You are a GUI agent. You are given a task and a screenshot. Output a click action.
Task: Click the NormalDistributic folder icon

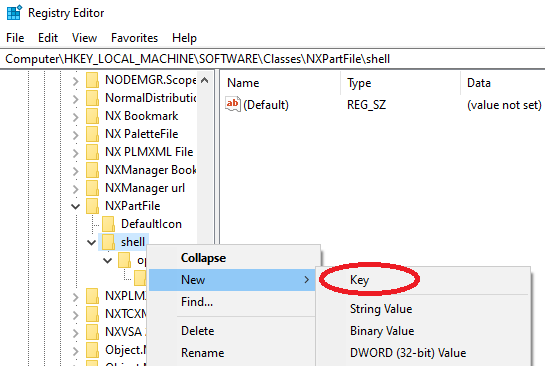click(x=92, y=98)
